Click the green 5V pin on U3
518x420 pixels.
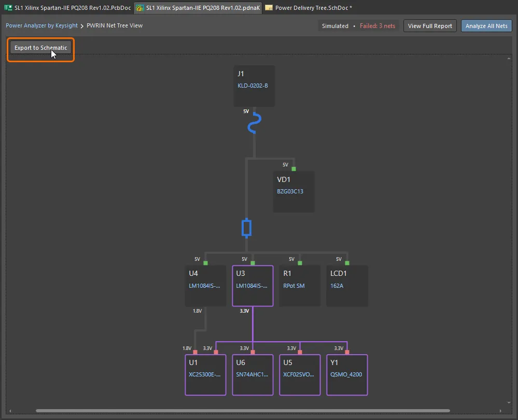pyautogui.click(x=253, y=263)
